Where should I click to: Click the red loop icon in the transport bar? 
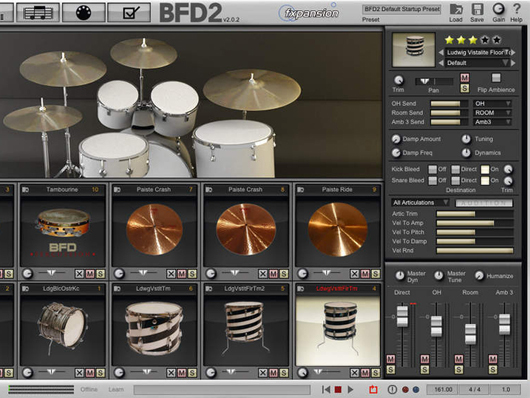[x=373, y=390]
